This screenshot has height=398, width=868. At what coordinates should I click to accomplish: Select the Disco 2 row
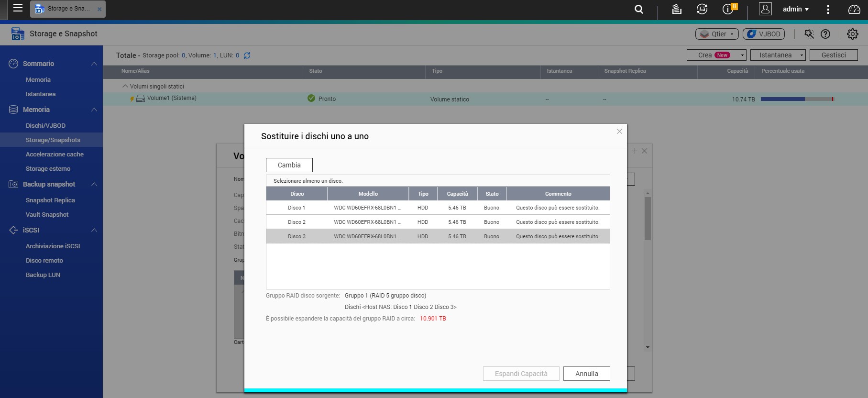tap(438, 222)
